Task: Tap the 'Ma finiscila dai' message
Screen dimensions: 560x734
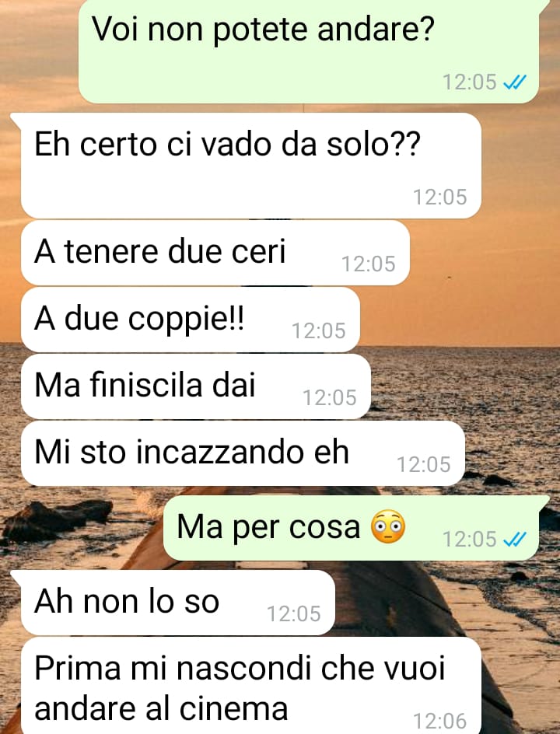Action: (196, 386)
